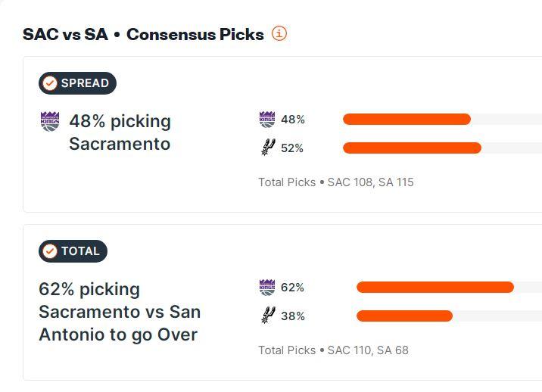The width and height of the screenshot is (542, 392).
Task: Click the SPREAD badge label text
Action: 85,83
